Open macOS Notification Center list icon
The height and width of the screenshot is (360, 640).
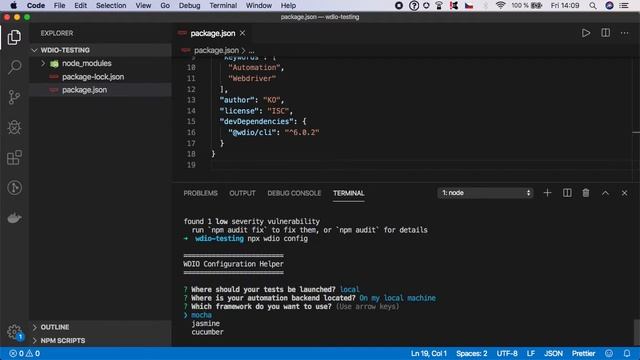click(x=624, y=6)
